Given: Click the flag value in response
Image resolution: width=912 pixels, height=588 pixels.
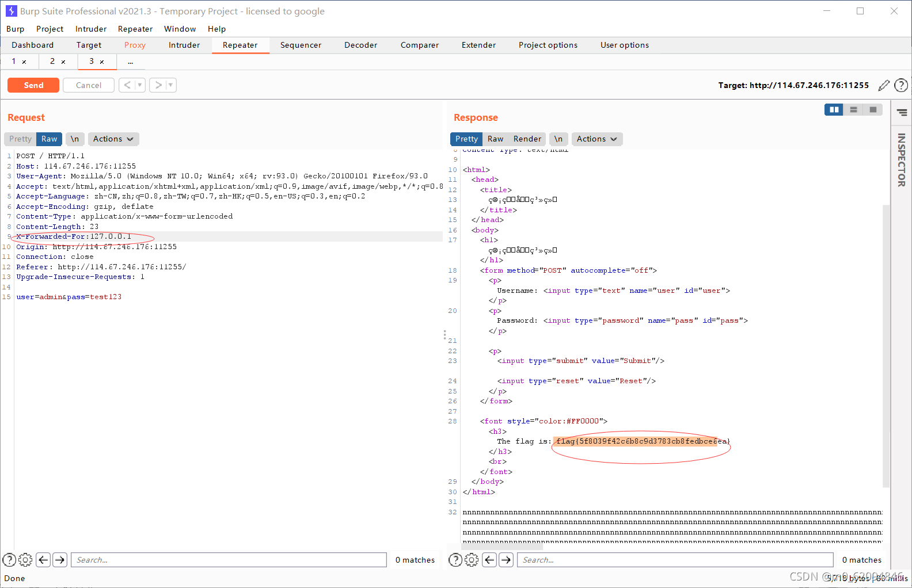Looking at the screenshot, I should tap(643, 441).
